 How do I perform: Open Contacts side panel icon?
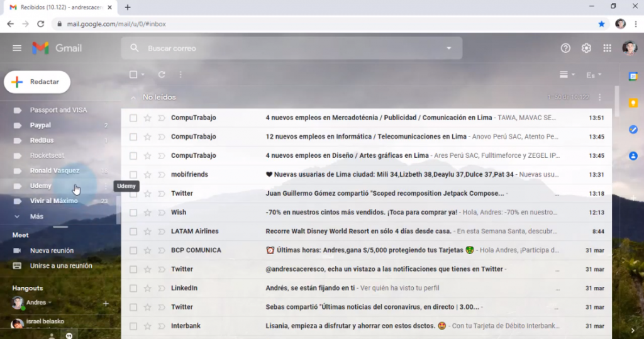pos(633,156)
